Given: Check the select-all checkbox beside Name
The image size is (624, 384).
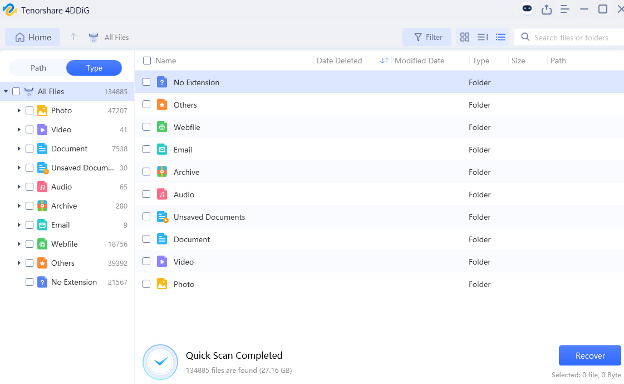Looking at the screenshot, I should coord(147,60).
